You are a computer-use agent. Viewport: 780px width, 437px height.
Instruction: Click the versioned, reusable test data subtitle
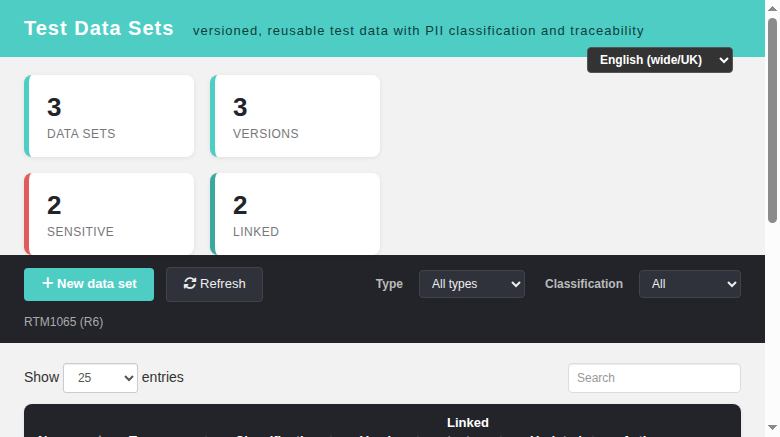tap(418, 31)
